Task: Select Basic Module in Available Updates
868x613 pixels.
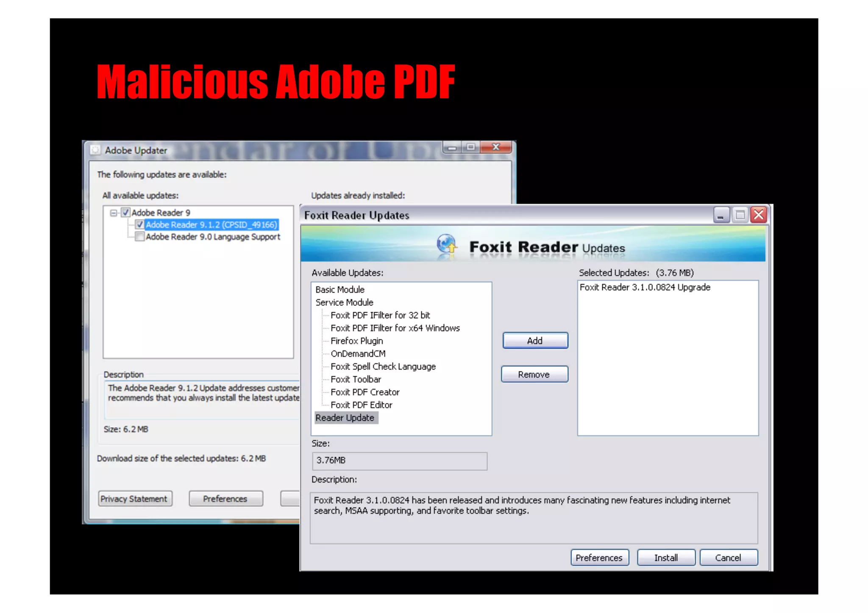Action: click(340, 290)
